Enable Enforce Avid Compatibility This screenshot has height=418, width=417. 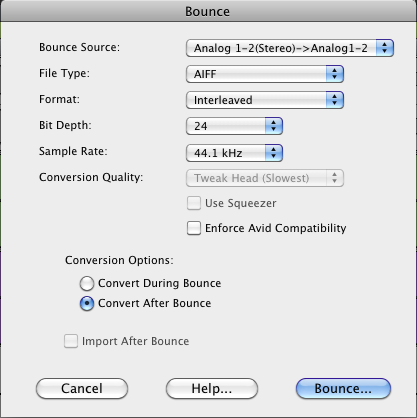194,228
